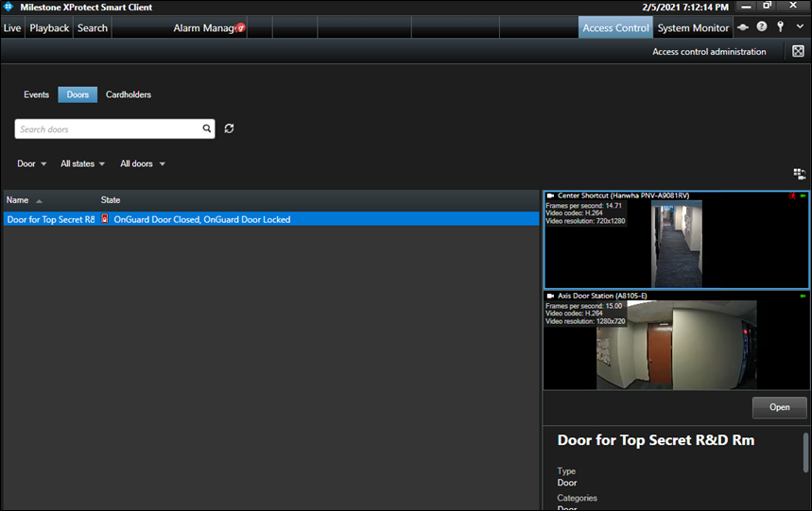Expand the toolbar chevron menu
812x511 pixels.
pyautogui.click(x=800, y=26)
